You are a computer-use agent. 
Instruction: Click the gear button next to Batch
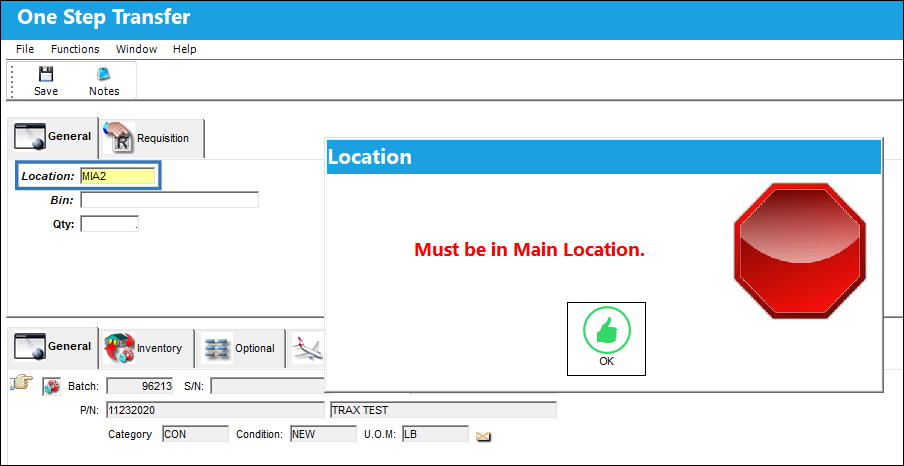coord(51,387)
